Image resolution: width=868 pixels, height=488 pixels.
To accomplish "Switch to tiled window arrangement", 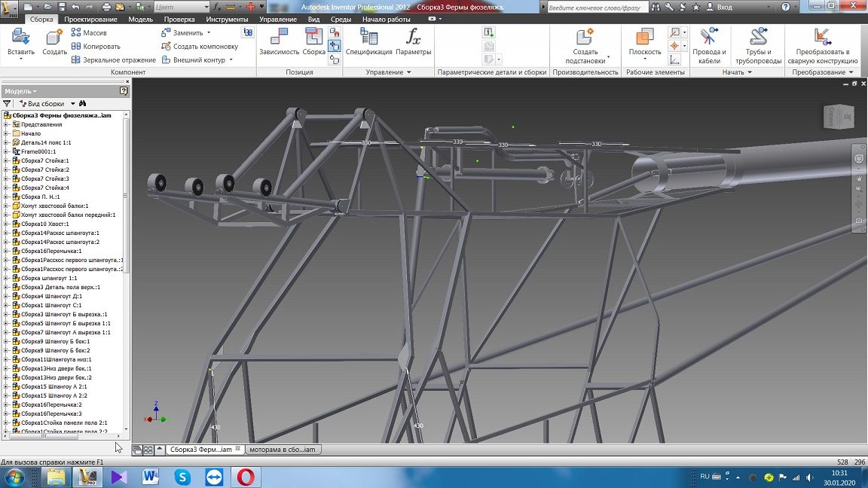I will tap(148, 450).
